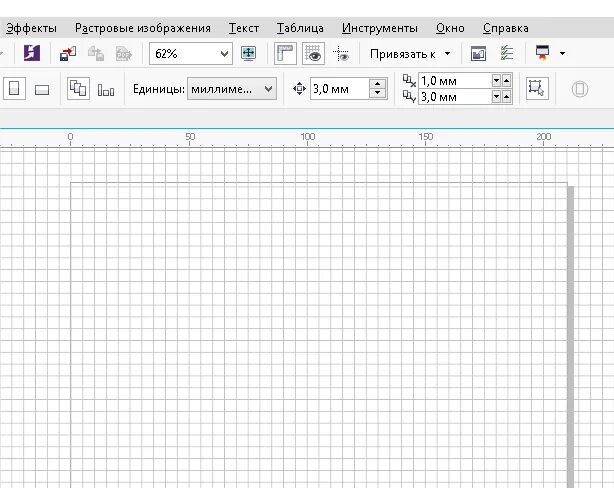
Task: Open the Эффекты menu
Action: click(x=32, y=28)
